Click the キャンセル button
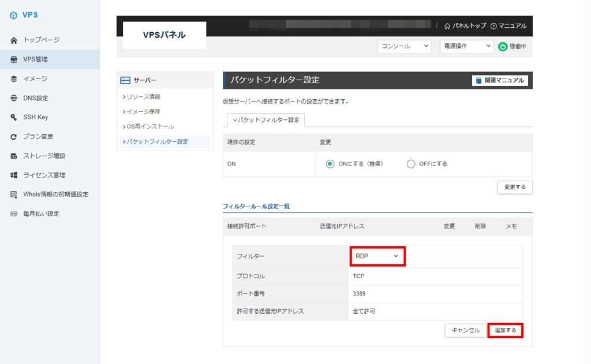The height and width of the screenshot is (364, 591). pyautogui.click(x=465, y=331)
